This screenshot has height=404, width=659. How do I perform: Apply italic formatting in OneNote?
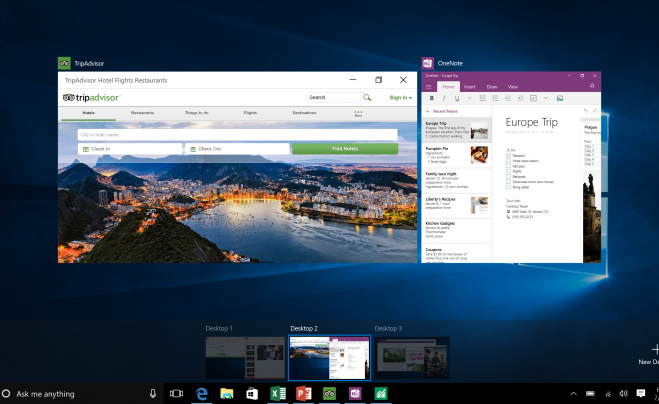click(444, 98)
